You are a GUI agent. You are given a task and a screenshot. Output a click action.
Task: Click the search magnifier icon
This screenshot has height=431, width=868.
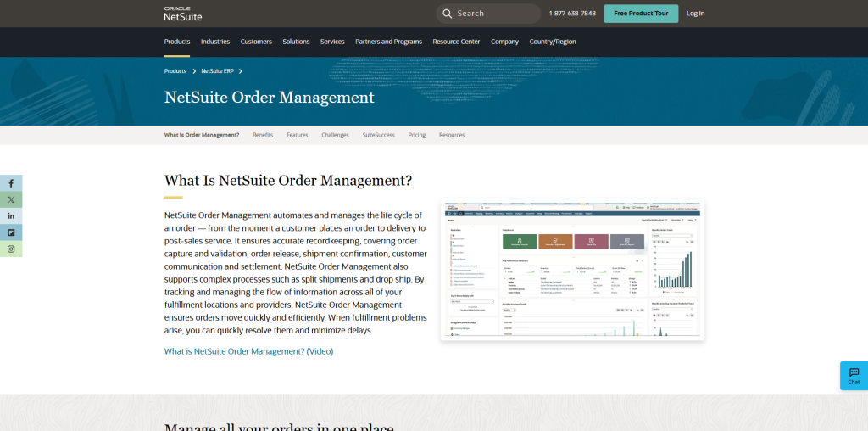point(447,14)
